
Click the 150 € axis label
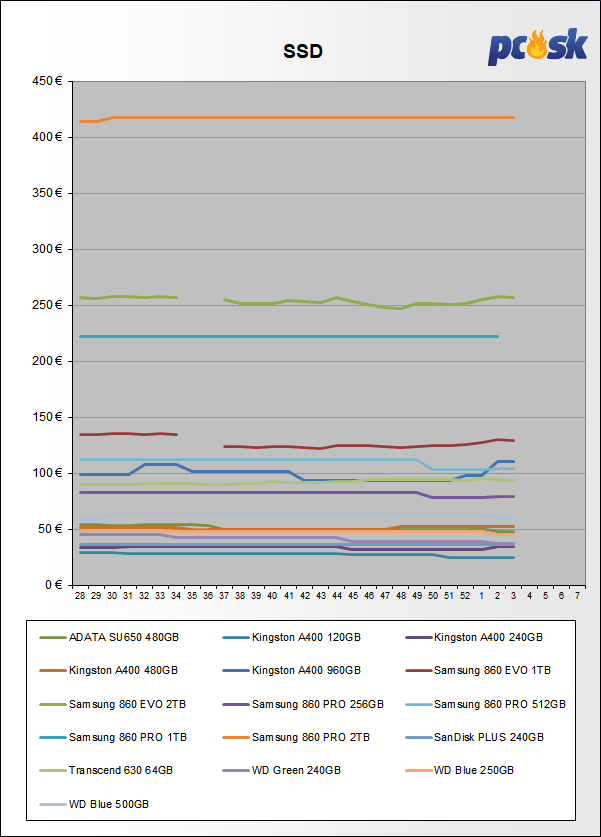pyautogui.click(x=47, y=417)
